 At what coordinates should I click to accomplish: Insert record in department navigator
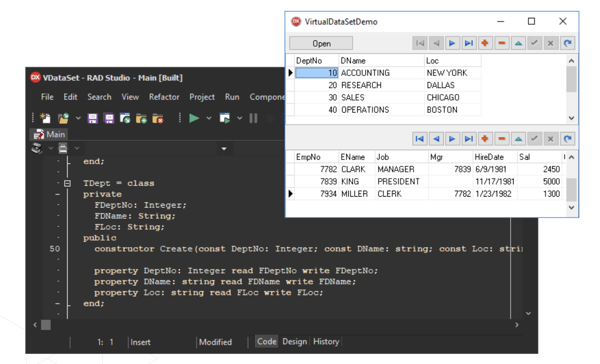pos(485,43)
